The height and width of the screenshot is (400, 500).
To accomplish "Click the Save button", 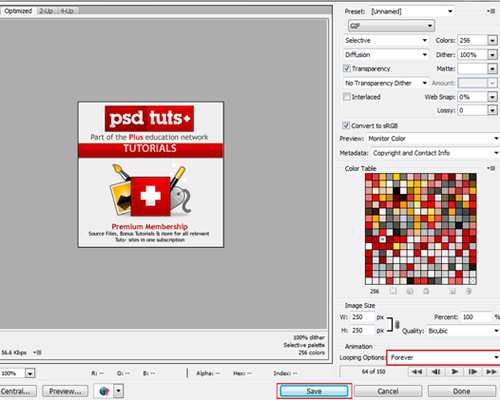I will click(314, 391).
